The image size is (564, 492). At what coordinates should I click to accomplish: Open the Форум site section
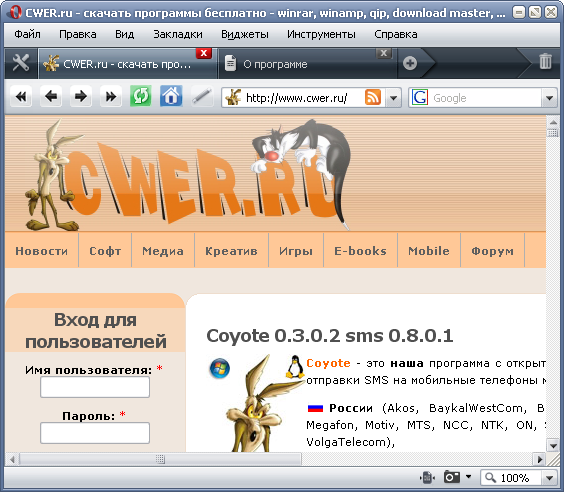(x=492, y=251)
